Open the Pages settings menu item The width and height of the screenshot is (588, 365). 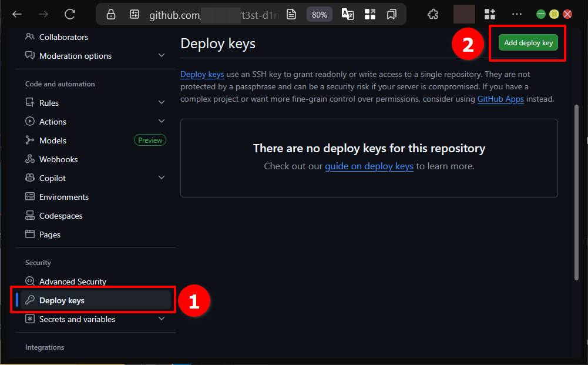pyautogui.click(x=50, y=235)
